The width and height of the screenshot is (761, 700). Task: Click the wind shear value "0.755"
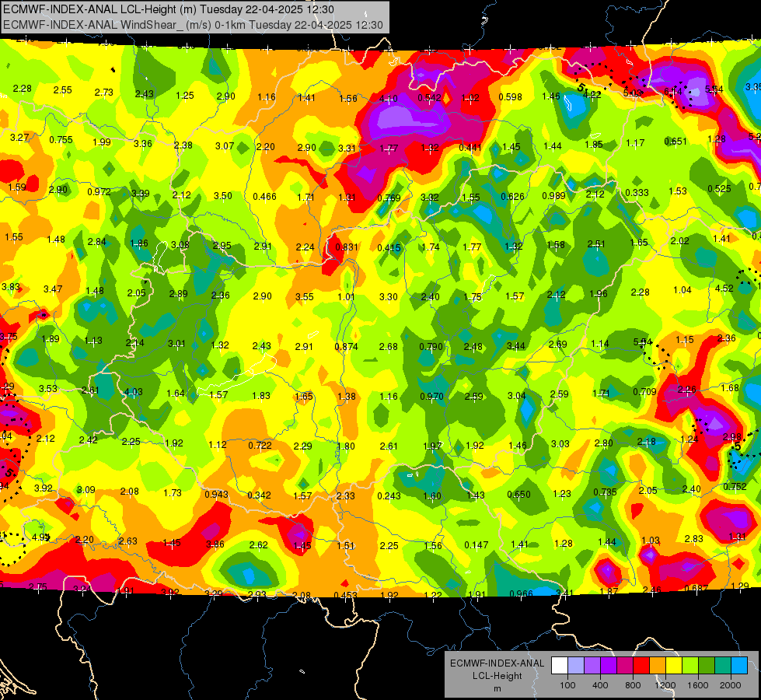(61, 140)
